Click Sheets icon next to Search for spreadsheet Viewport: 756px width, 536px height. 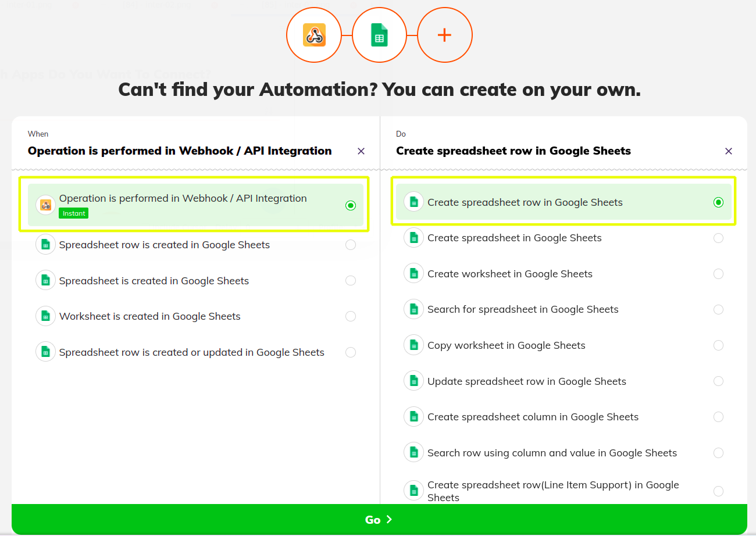click(x=414, y=309)
